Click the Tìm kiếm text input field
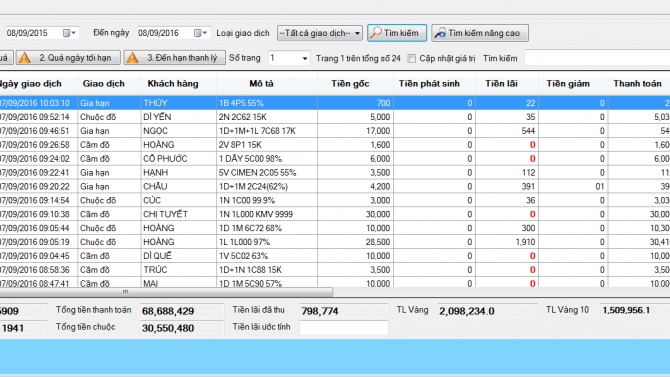 pyautogui.click(x=597, y=58)
